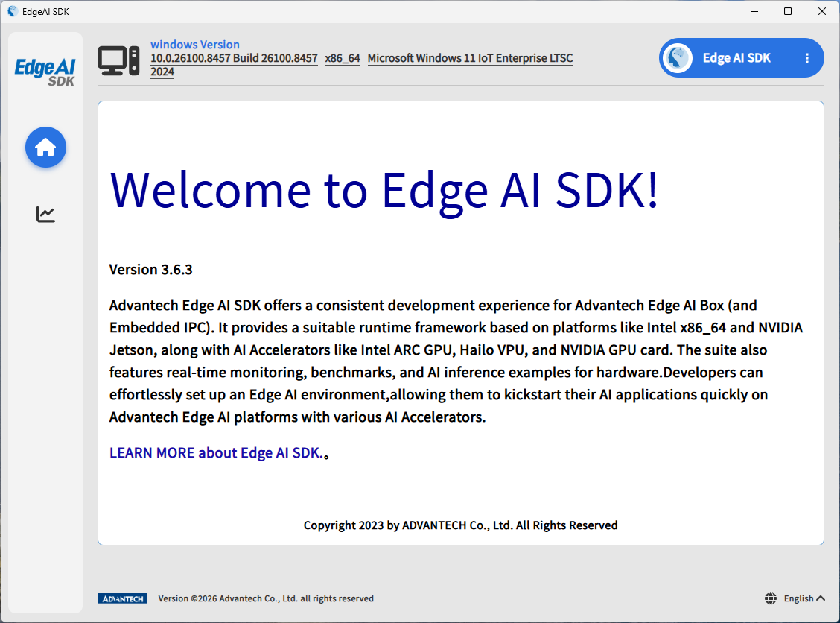
Task: Click the 'windows Version' label
Action: (x=195, y=45)
